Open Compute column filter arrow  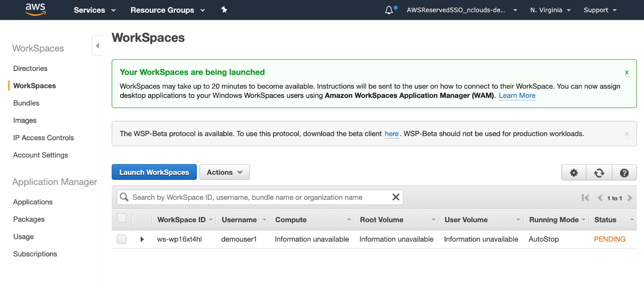(x=349, y=220)
